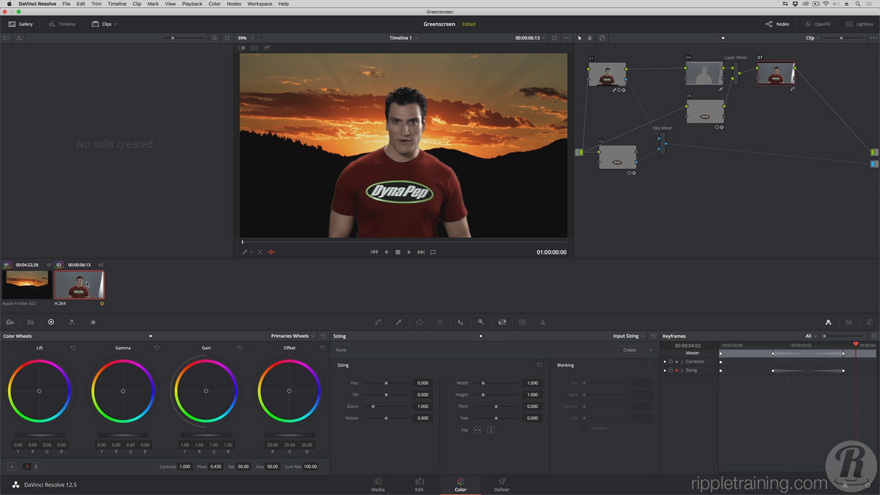This screenshot has height=495, width=880.
Task: Flip the image vertically
Action: tap(491, 430)
